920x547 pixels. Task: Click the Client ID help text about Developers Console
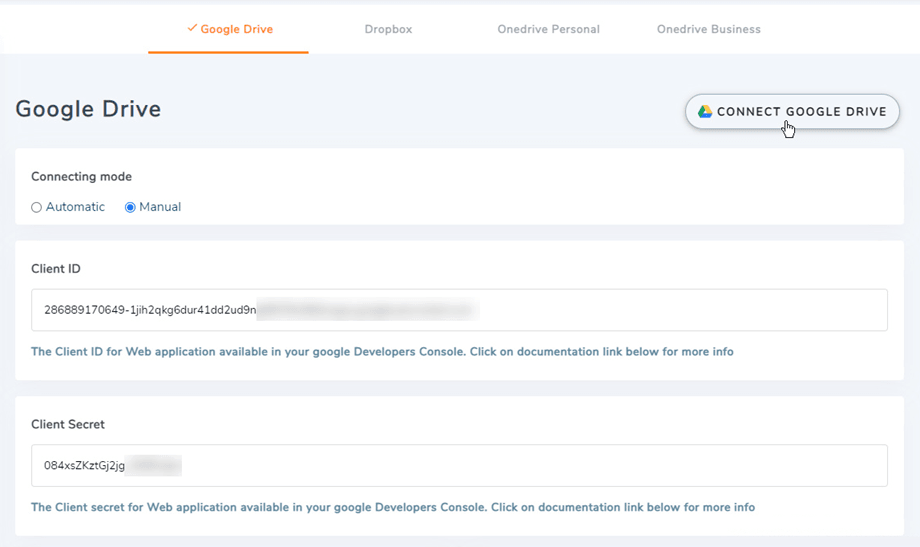[382, 352]
